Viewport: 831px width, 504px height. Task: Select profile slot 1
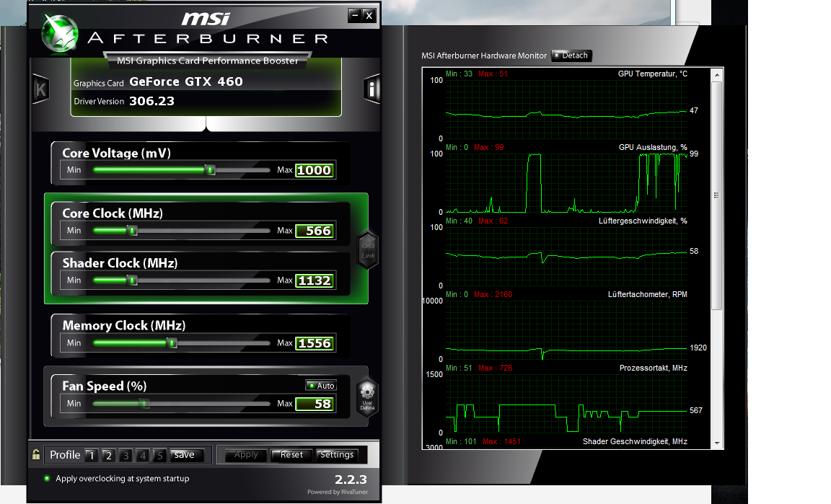pos(92,455)
